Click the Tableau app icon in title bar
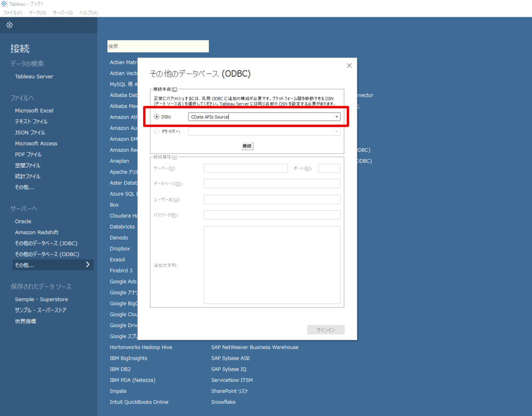The width and height of the screenshot is (532, 416). click(x=4, y=4)
